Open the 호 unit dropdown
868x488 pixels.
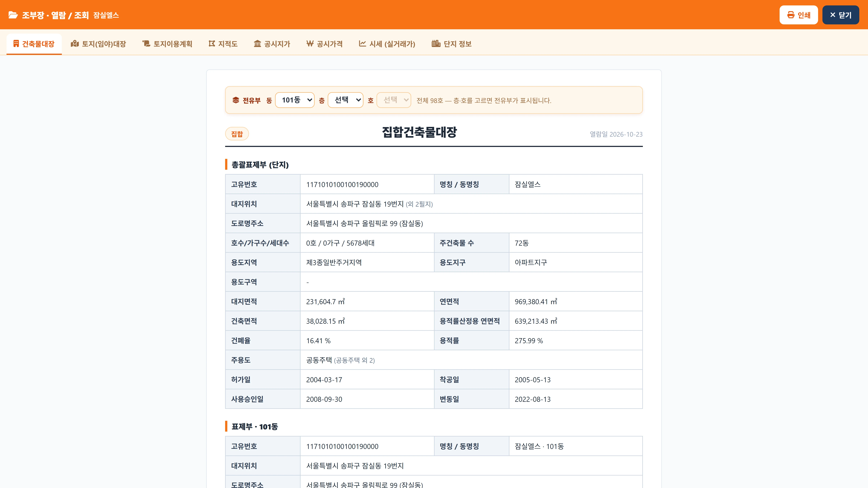[394, 100]
